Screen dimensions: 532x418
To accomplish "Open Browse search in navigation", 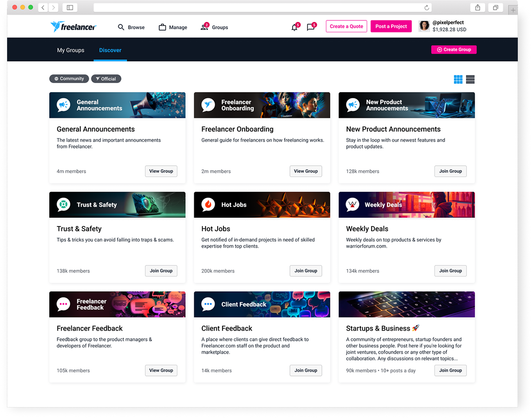I will pyautogui.click(x=131, y=27).
